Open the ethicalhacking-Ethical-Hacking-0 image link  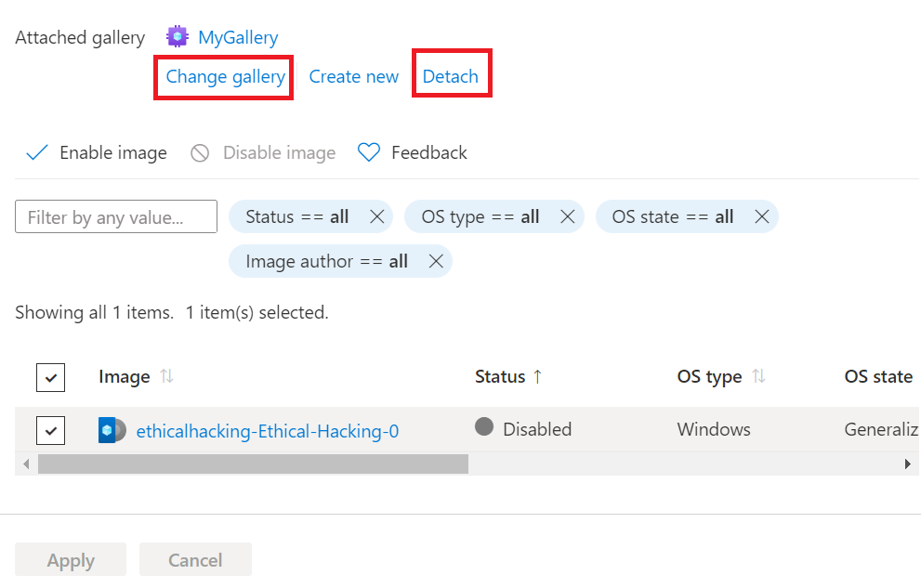click(269, 429)
